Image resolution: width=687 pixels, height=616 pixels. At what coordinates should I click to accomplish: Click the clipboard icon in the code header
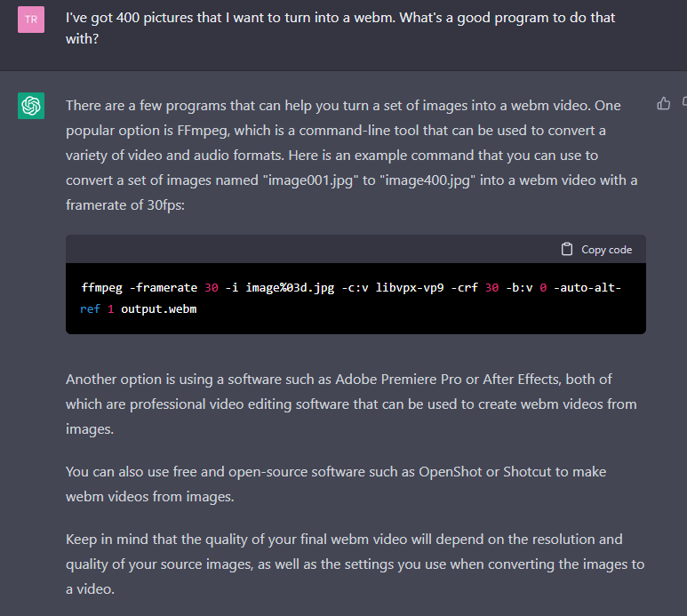coord(567,249)
